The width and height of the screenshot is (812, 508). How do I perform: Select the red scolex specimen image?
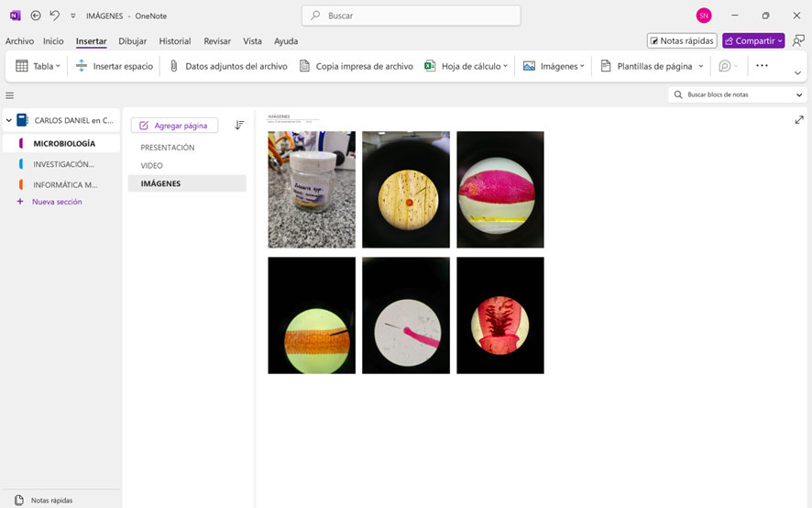click(500, 315)
